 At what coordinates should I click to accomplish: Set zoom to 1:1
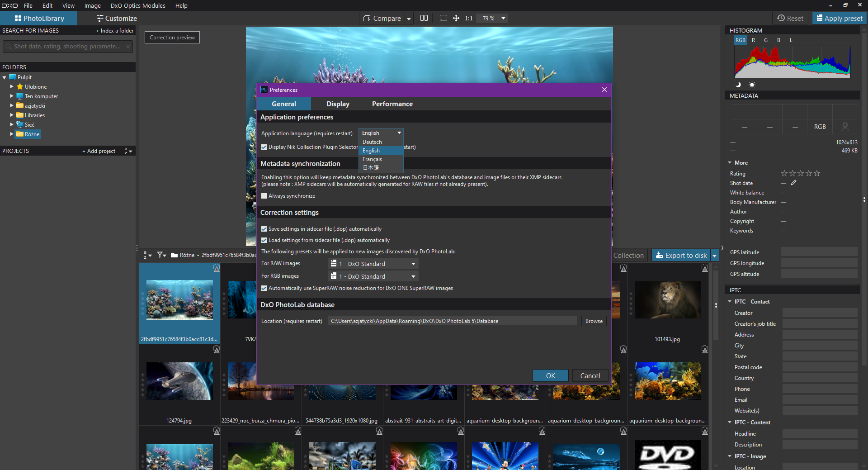468,19
